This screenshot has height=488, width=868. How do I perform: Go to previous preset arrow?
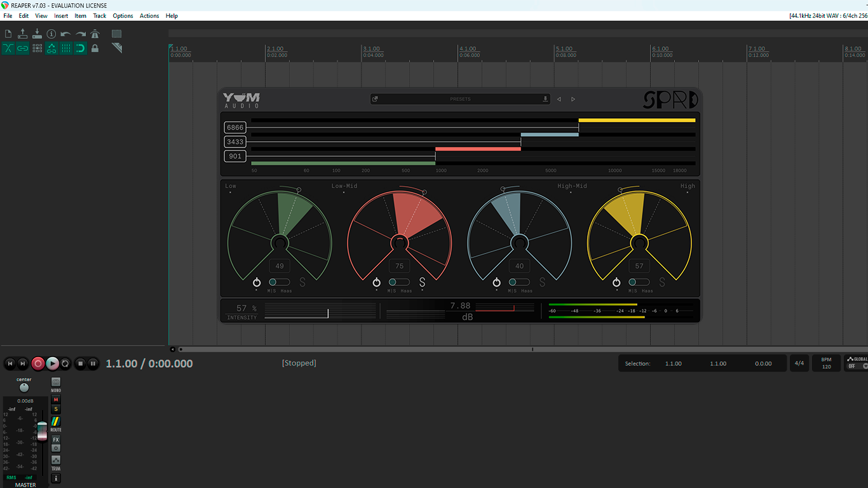click(559, 99)
